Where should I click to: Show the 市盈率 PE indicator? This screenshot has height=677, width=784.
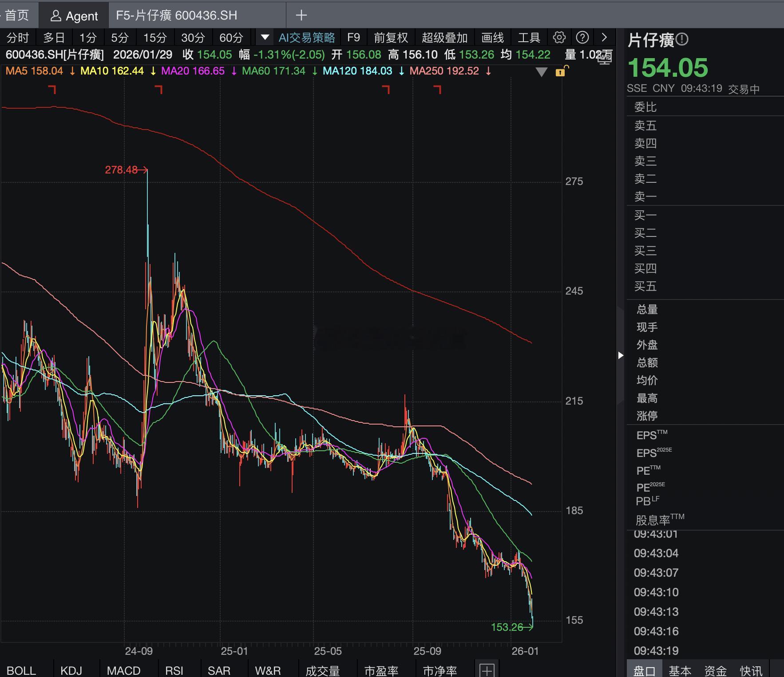381,670
